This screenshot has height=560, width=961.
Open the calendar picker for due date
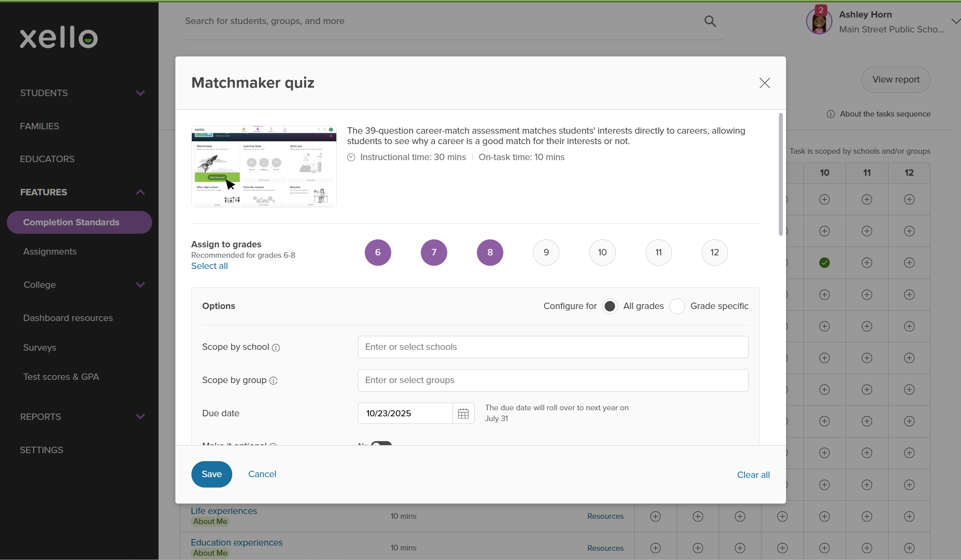(463, 413)
